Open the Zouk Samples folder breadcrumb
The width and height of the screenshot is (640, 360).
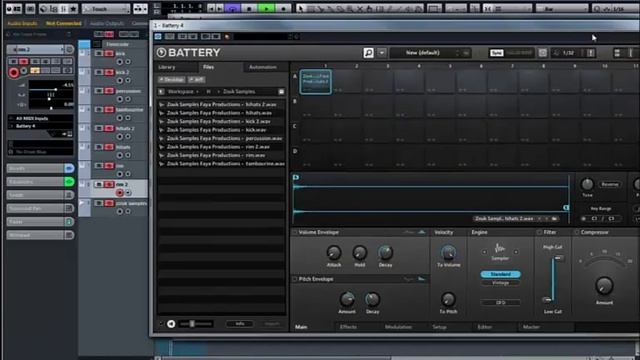[x=239, y=91]
